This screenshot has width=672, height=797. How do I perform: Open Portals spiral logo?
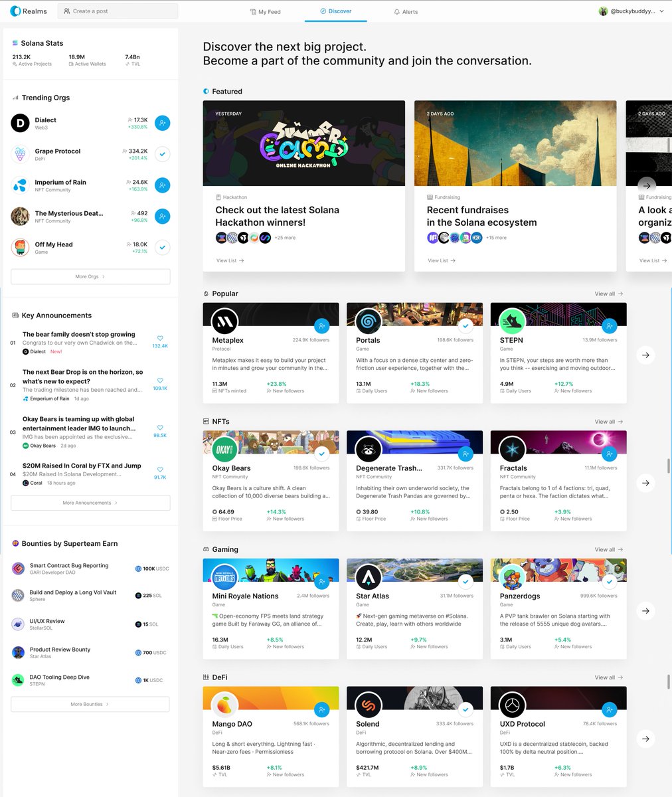368,322
